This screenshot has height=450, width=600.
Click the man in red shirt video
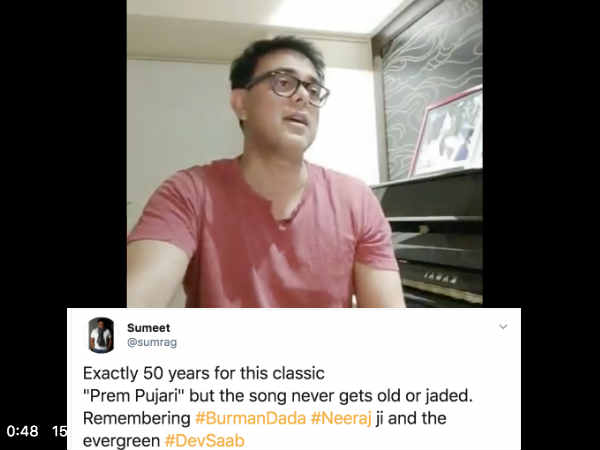pos(305,153)
